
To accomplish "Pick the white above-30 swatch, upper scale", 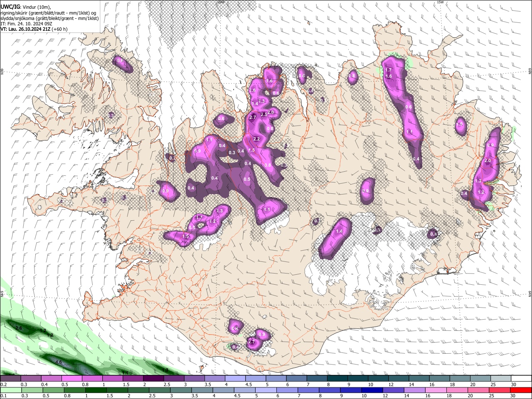I will tap(522, 379).
